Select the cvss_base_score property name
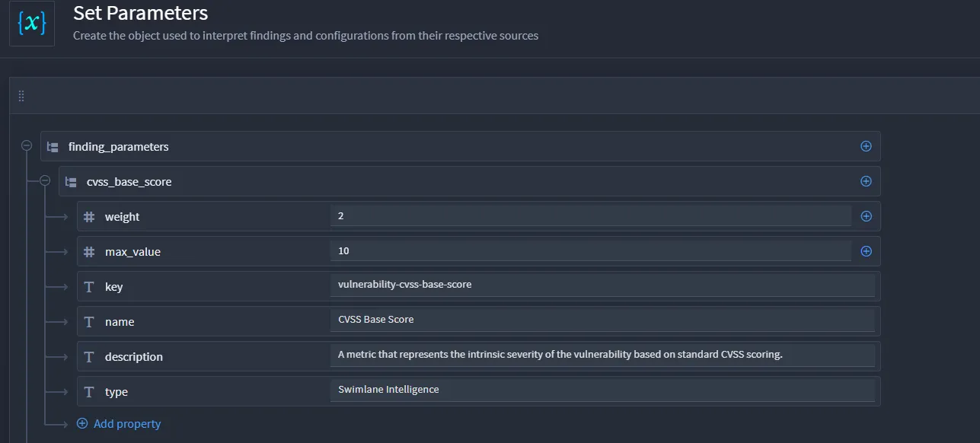Viewport: 980px width, 443px height. pos(129,182)
